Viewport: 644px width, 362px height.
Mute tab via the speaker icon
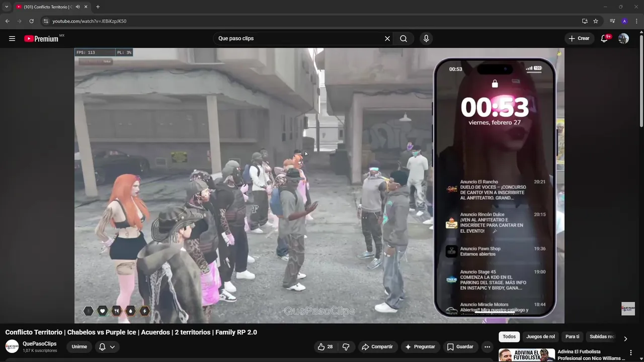coord(77,7)
